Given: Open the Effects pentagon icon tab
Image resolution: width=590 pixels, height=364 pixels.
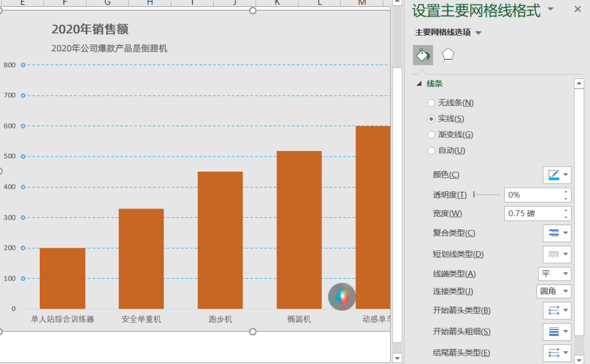Looking at the screenshot, I should pyautogui.click(x=448, y=55).
